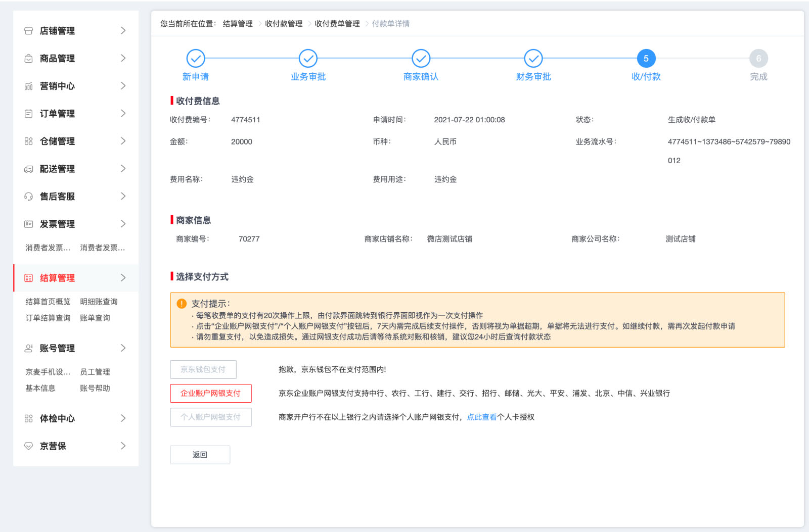Select the 京营保 shield icon

click(x=28, y=446)
